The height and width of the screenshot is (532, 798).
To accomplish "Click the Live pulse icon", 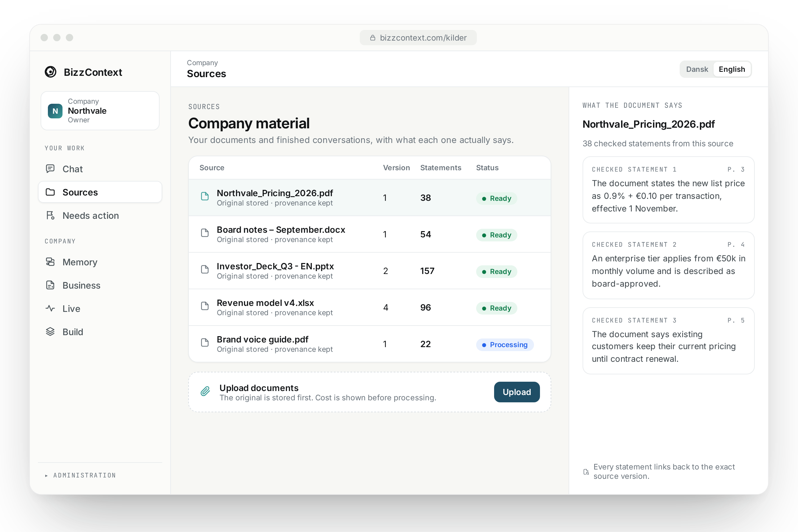I will tap(50, 309).
